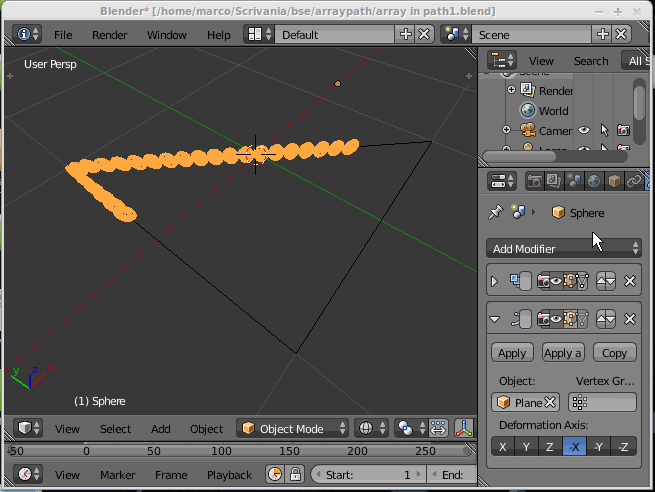Select the Camera object icon in outliner

coord(528,130)
